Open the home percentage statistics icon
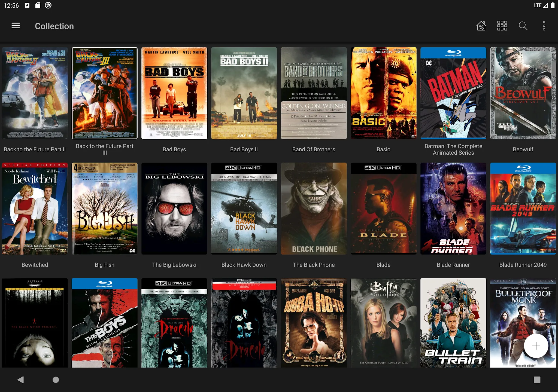Image resolution: width=558 pixels, height=392 pixels. tap(481, 26)
